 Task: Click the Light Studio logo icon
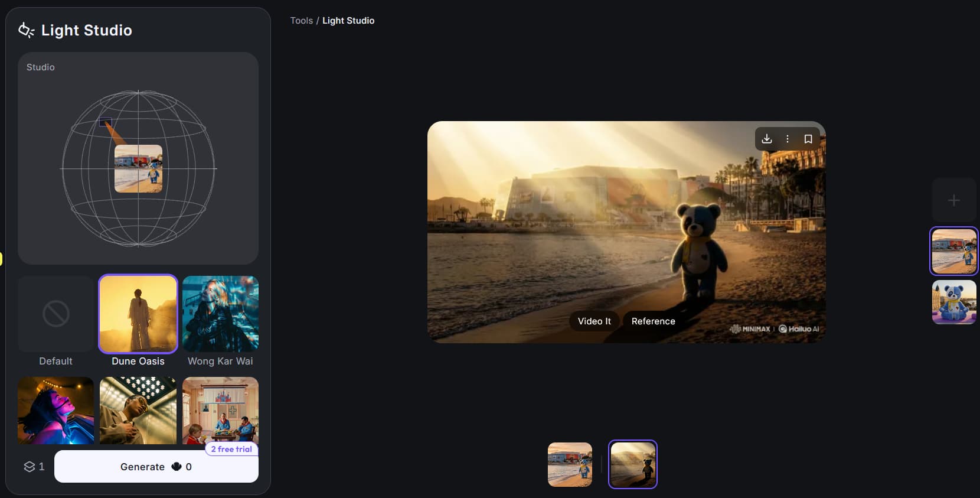tap(26, 30)
